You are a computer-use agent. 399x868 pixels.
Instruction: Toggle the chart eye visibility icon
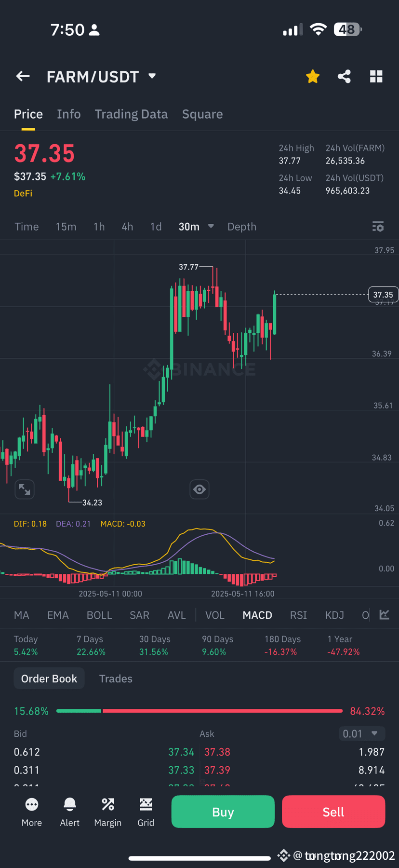pyautogui.click(x=199, y=489)
